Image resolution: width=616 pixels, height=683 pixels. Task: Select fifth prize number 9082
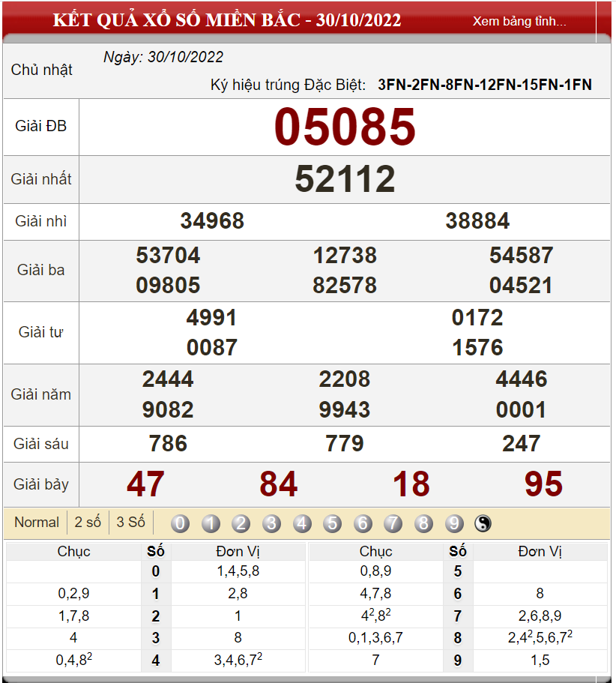(168, 410)
